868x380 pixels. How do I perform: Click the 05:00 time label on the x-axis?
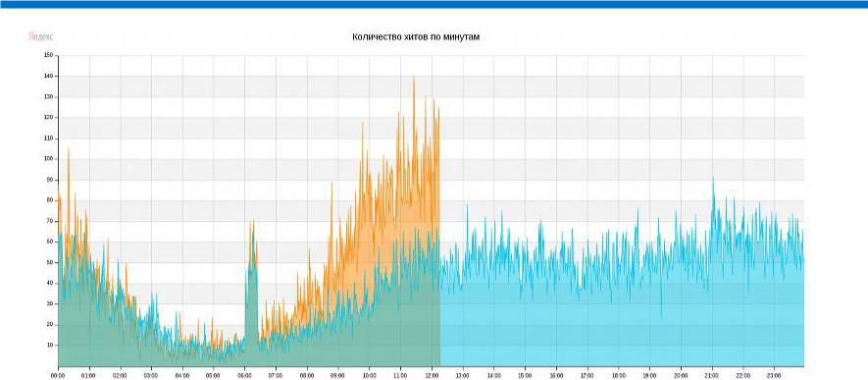213,375
